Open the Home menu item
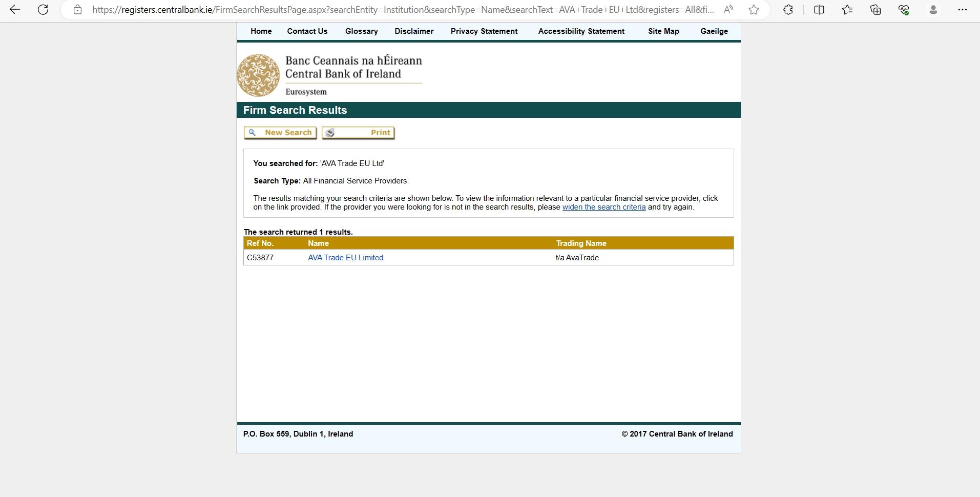Image resolution: width=980 pixels, height=497 pixels. [x=261, y=31]
